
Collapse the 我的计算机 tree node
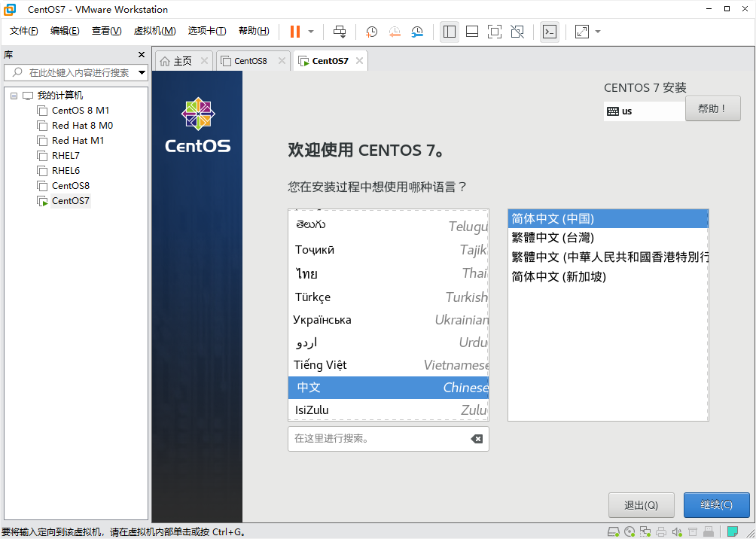point(14,96)
